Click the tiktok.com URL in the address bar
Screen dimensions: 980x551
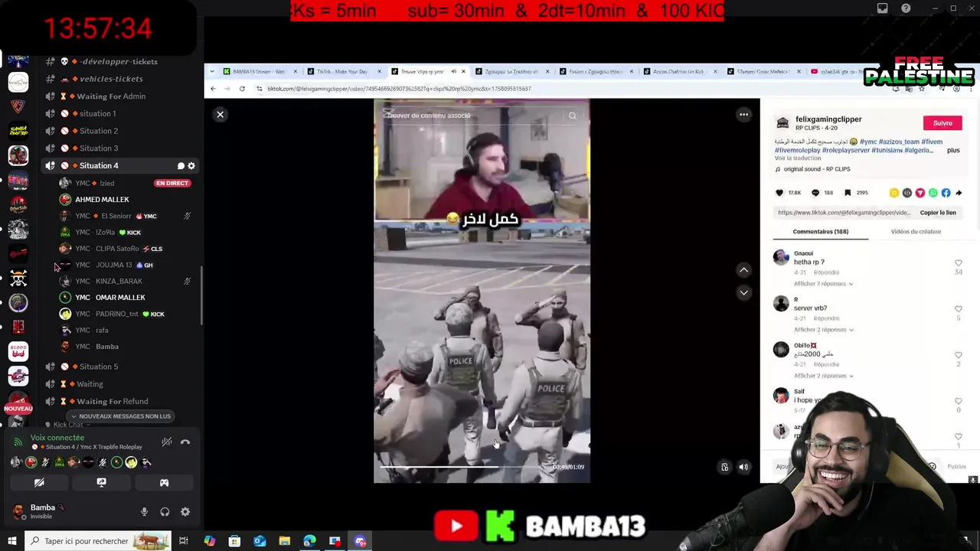pos(398,89)
